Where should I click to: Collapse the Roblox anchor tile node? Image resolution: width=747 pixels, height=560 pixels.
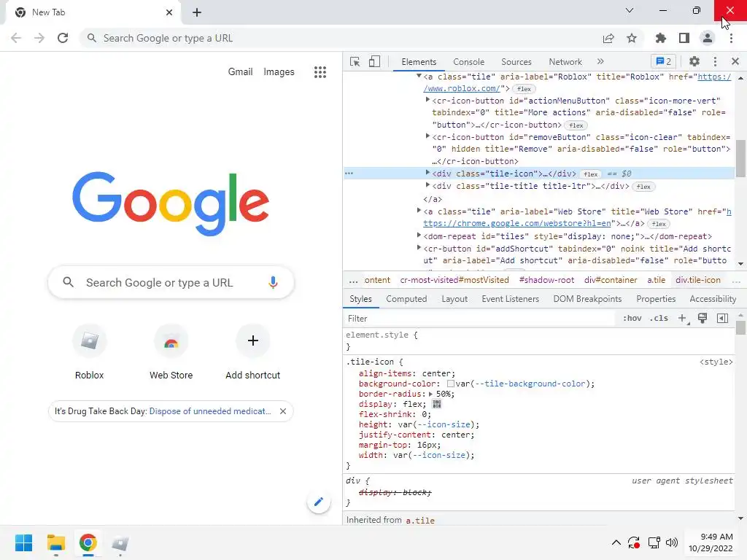tap(419, 76)
